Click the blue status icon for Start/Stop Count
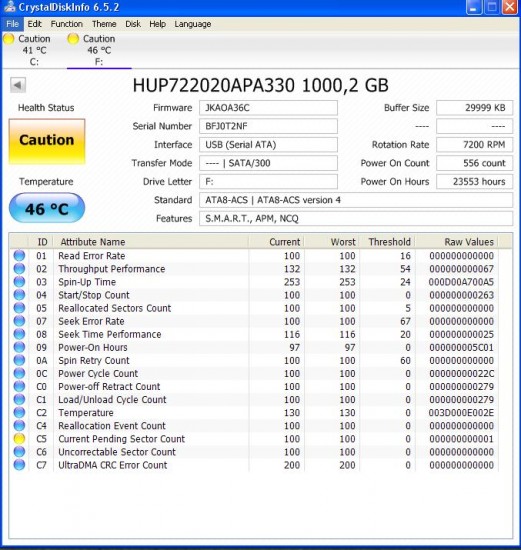The image size is (521, 550). (x=19, y=295)
